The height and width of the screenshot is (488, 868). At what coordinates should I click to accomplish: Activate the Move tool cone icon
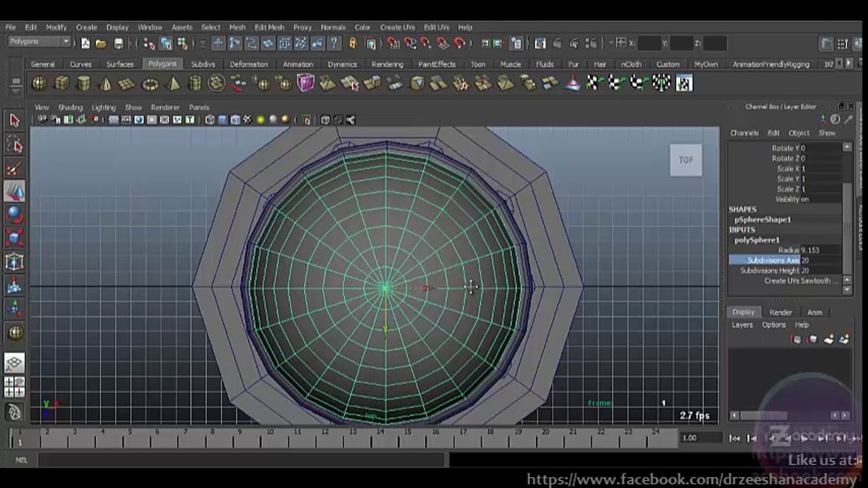pos(14,192)
